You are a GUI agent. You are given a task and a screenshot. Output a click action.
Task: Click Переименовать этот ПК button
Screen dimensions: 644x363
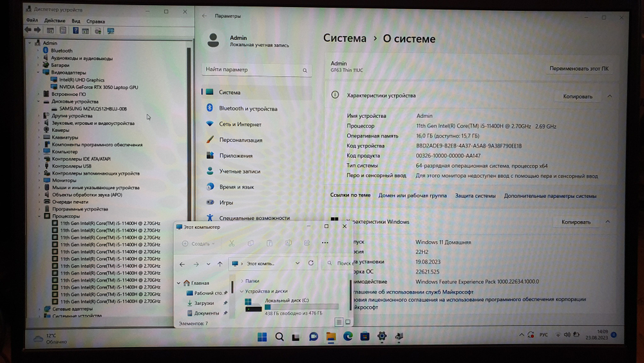click(579, 68)
